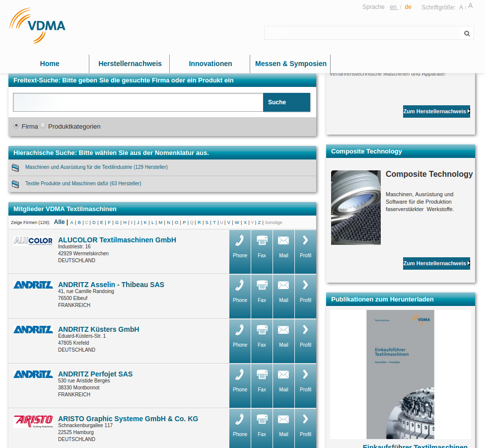The height and width of the screenshot is (448, 485).
Task: Open the Herstellernachweis menu
Action: pyautogui.click(x=130, y=64)
